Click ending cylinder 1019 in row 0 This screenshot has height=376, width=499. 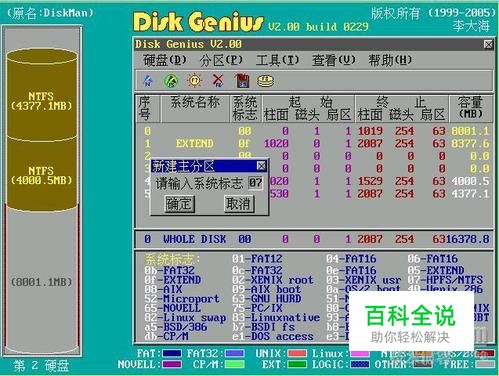(x=370, y=131)
